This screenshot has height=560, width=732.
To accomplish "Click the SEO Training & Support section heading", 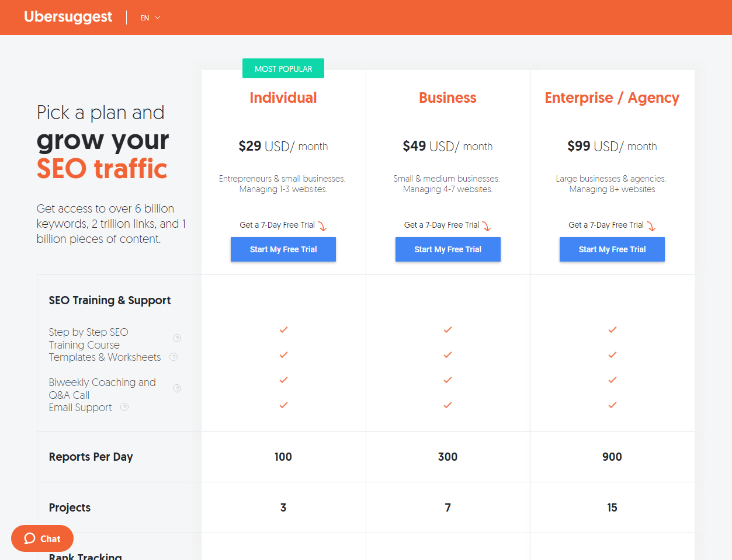I will tap(110, 300).
